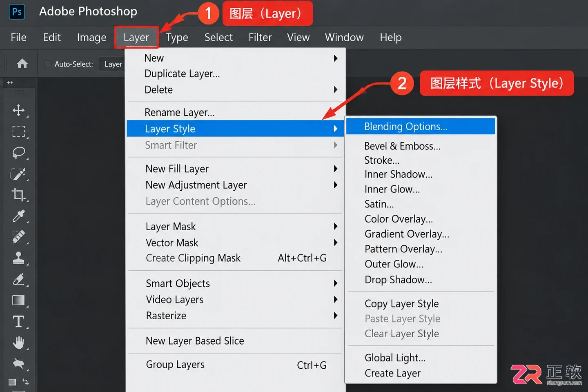
Task: Select the Clone Stamp tool
Action: pos(18,258)
